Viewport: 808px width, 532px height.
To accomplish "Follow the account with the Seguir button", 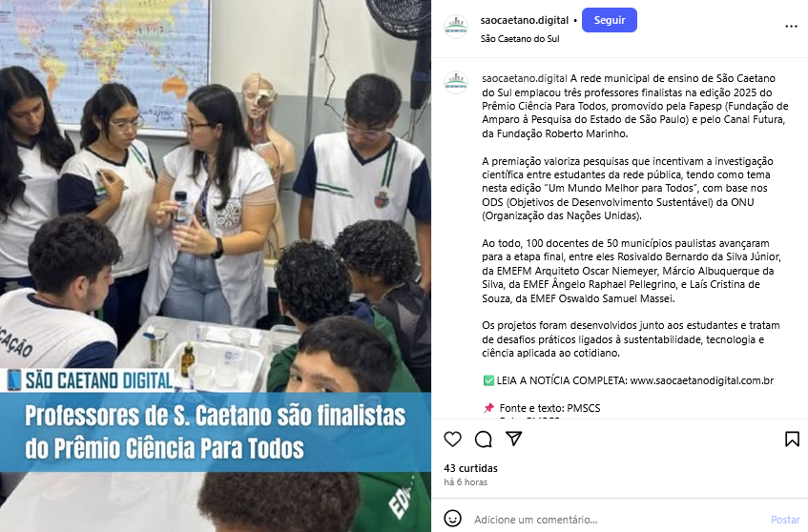I will [609, 20].
